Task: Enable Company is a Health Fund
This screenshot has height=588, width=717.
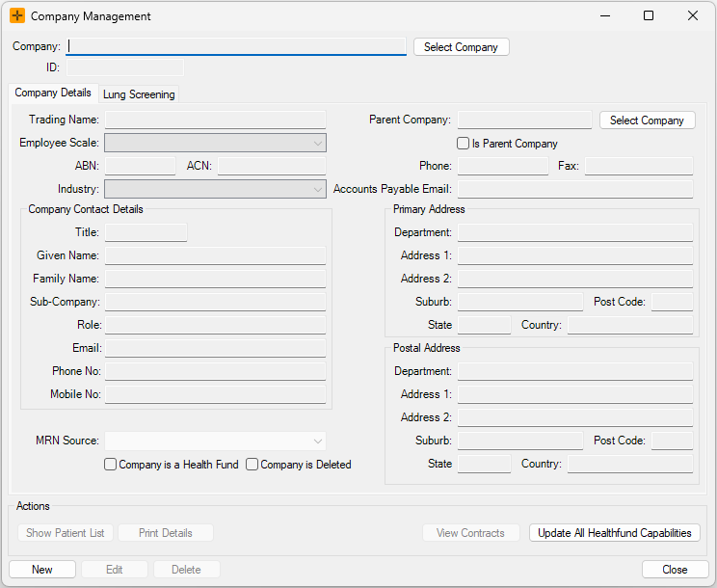Action: point(111,465)
